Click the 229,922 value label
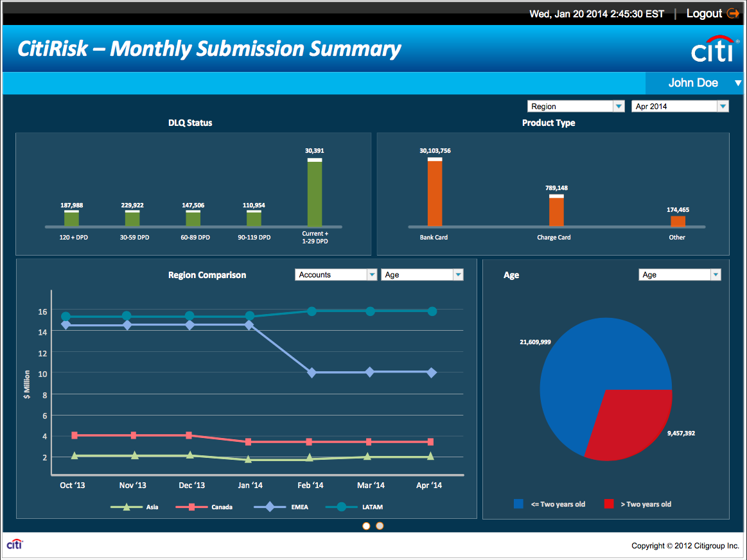 click(x=132, y=206)
